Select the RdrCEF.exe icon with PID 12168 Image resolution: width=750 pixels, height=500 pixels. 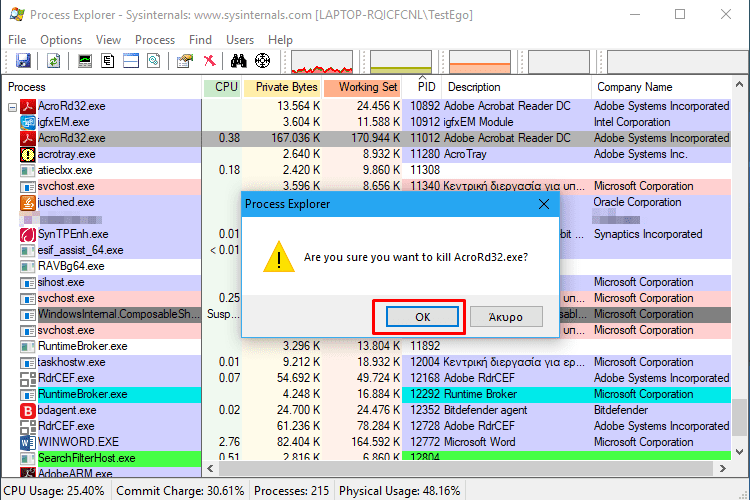(28, 378)
